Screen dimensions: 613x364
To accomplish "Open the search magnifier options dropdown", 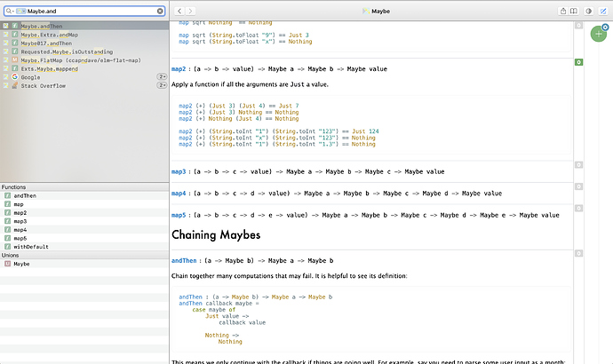I will click(10, 11).
